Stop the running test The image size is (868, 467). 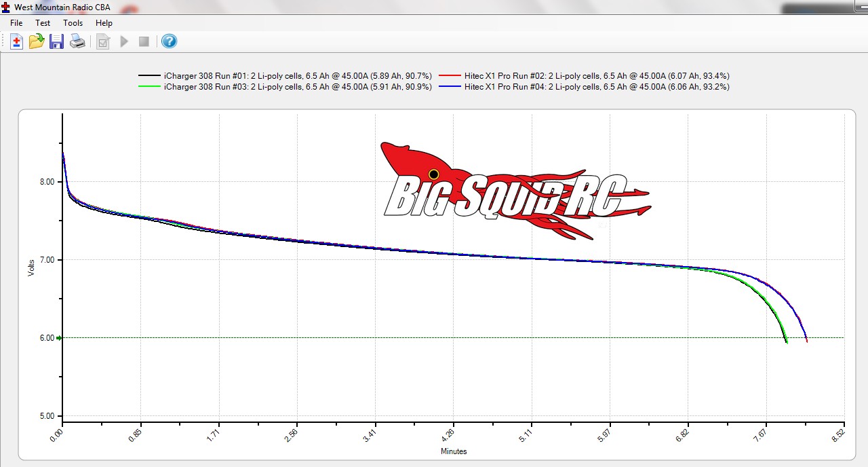coord(144,41)
